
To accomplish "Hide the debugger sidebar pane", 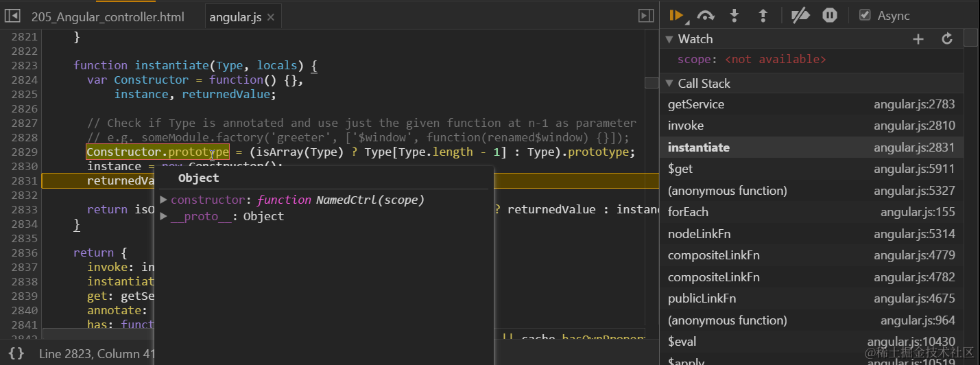I will 645,16.
